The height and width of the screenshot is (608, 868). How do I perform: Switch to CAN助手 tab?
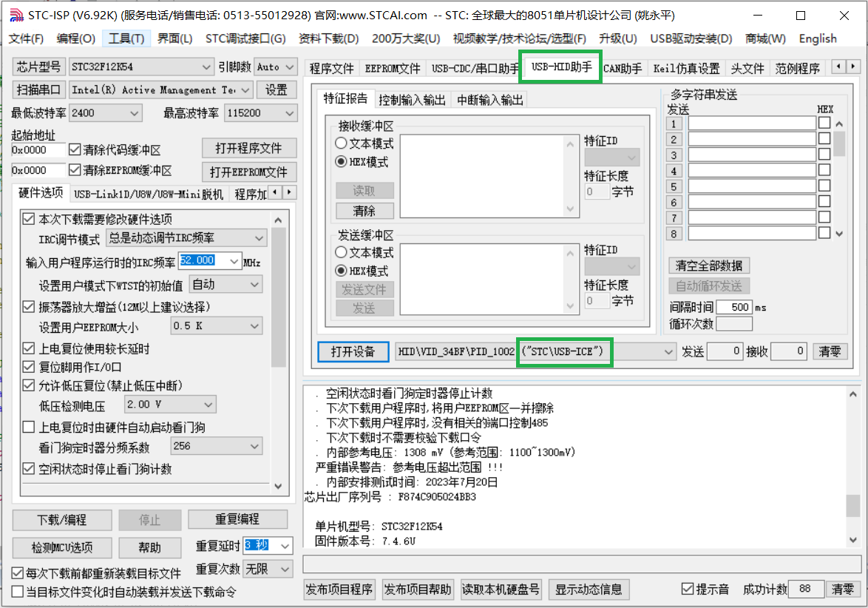(x=623, y=69)
